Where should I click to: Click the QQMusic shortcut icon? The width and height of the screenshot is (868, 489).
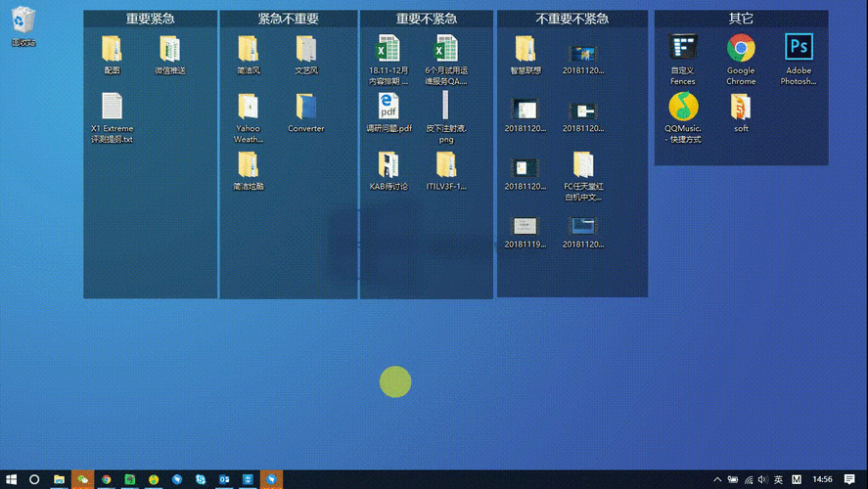683,106
